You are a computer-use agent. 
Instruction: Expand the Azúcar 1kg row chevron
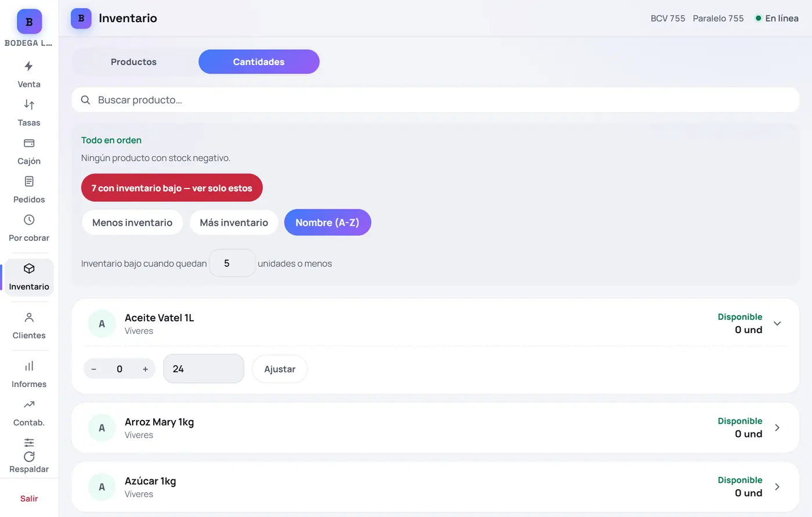pyautogui.click(x=777, y=487)
